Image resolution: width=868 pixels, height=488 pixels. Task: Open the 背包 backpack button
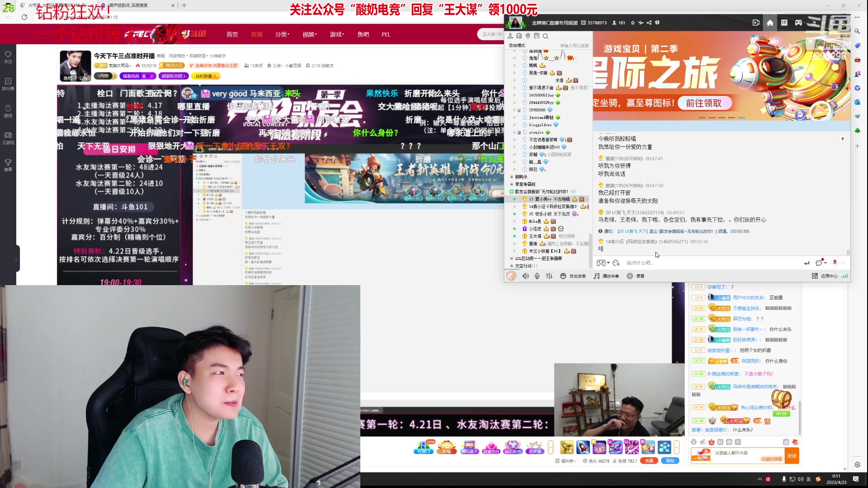click(670, 461)
